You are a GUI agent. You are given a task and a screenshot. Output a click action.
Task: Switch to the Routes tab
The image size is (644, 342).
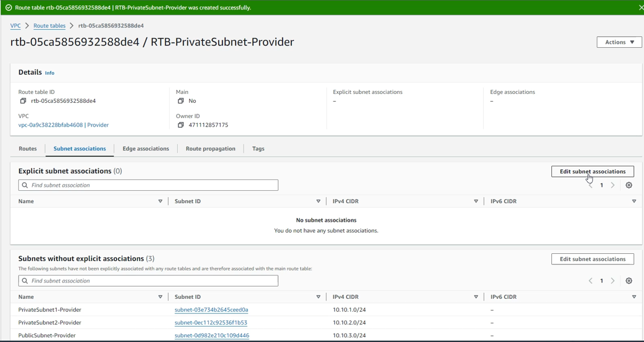coord(27,149)
